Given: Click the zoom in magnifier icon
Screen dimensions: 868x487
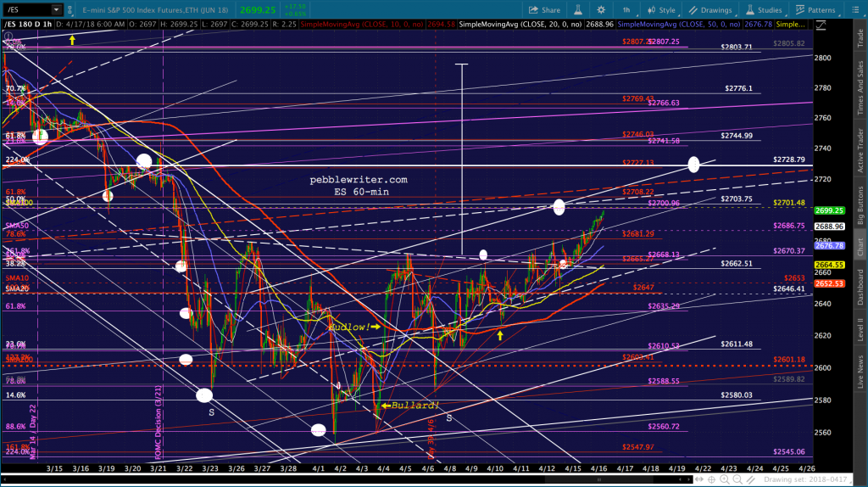Looking at the screenshot, I should point(725,480).
